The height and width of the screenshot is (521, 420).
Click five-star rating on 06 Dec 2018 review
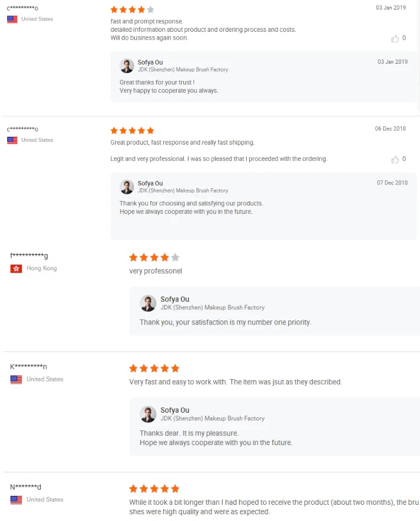click(x=132, y=131)
